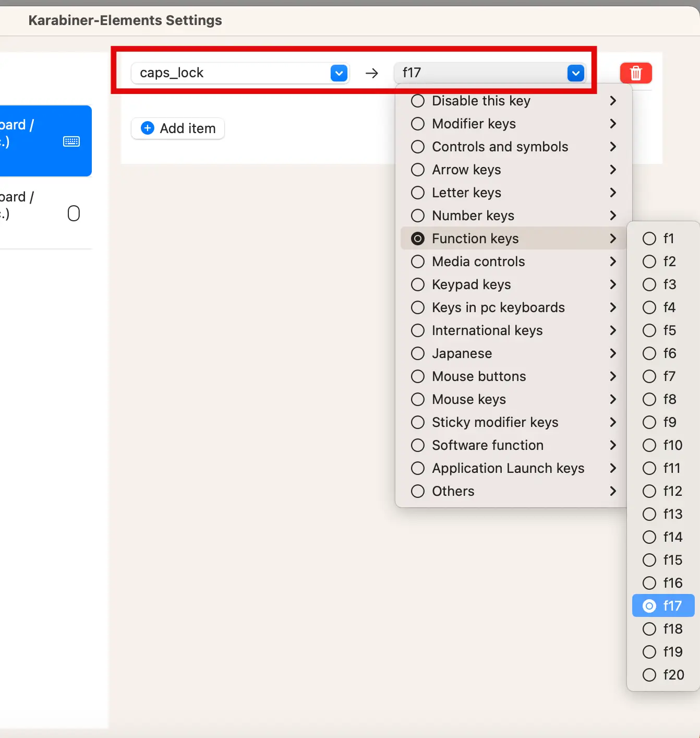
Task: Open the Others menu entry
Action: pos(513,491)
